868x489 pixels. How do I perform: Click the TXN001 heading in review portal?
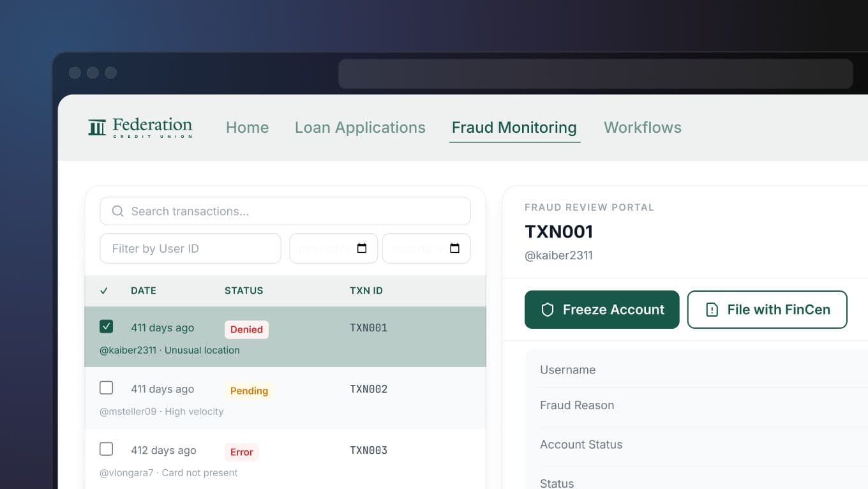[559, 231]
